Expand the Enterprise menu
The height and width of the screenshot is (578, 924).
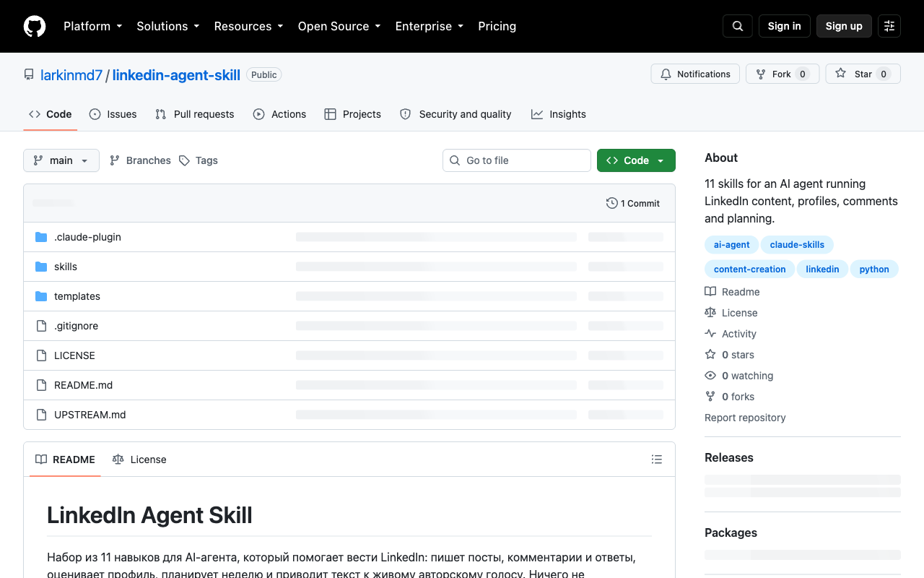[430, 26]
